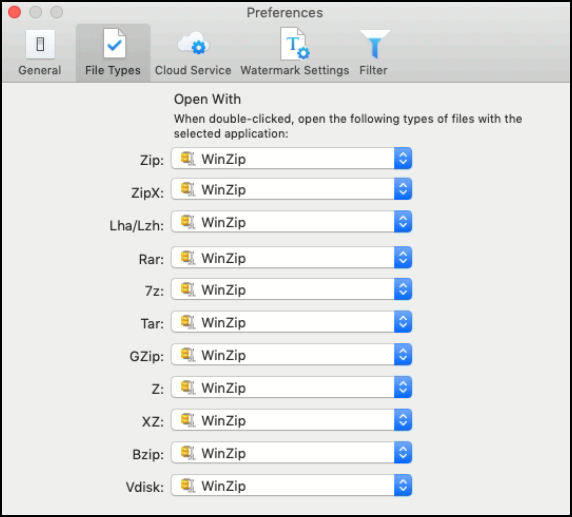Click the Filter tab label
Screen dimensions: 572x517
pos(373,70)
